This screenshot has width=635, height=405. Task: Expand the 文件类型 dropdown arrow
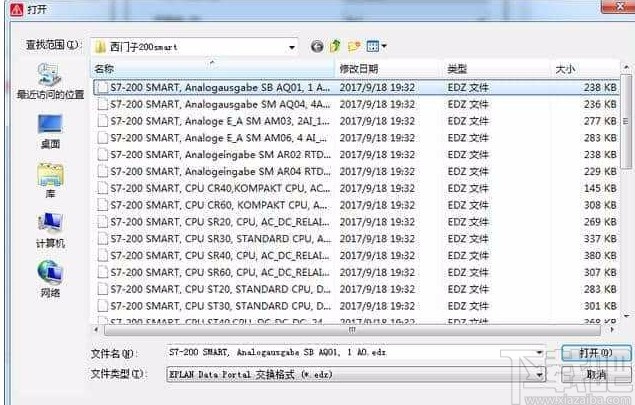(x=539, y=375)
